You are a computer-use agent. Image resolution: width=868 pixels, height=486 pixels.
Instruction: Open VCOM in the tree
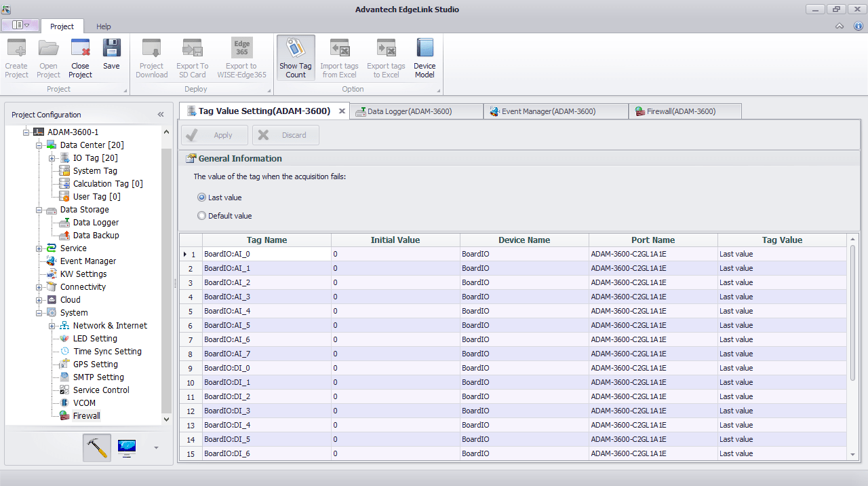84,403
